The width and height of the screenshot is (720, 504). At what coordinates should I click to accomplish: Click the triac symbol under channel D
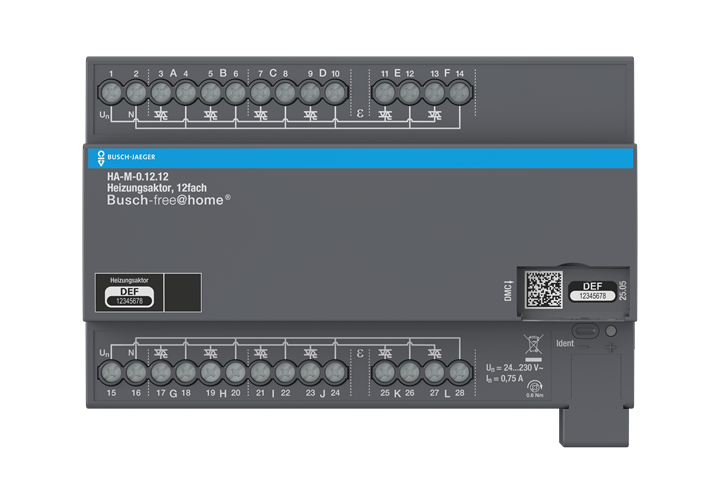click(x=310, y=114)
